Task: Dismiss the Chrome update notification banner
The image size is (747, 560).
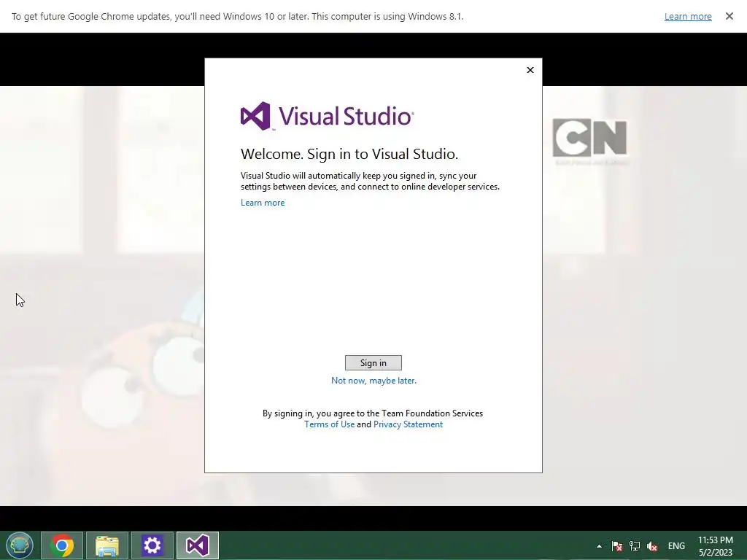Action: [x=729, y=16]
